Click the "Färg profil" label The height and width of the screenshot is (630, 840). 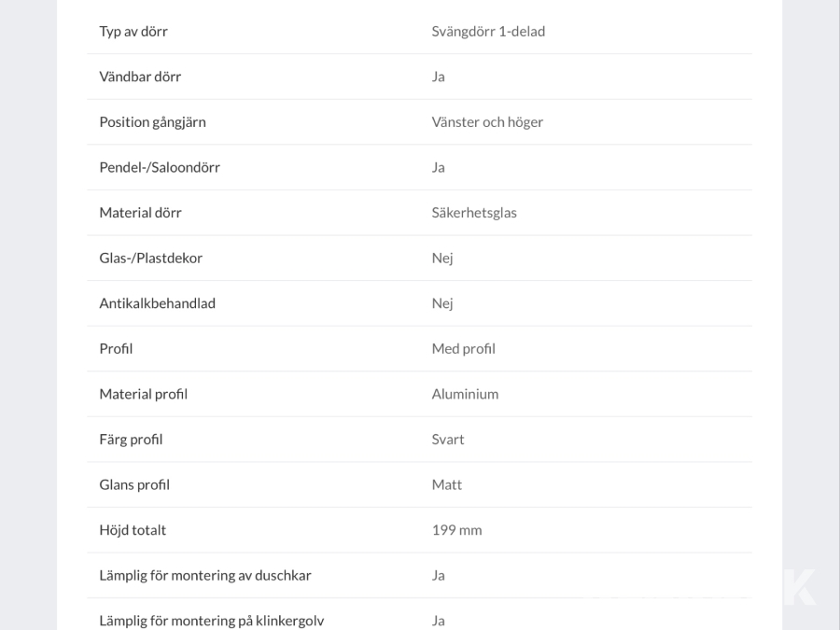[x=131, y=439]
